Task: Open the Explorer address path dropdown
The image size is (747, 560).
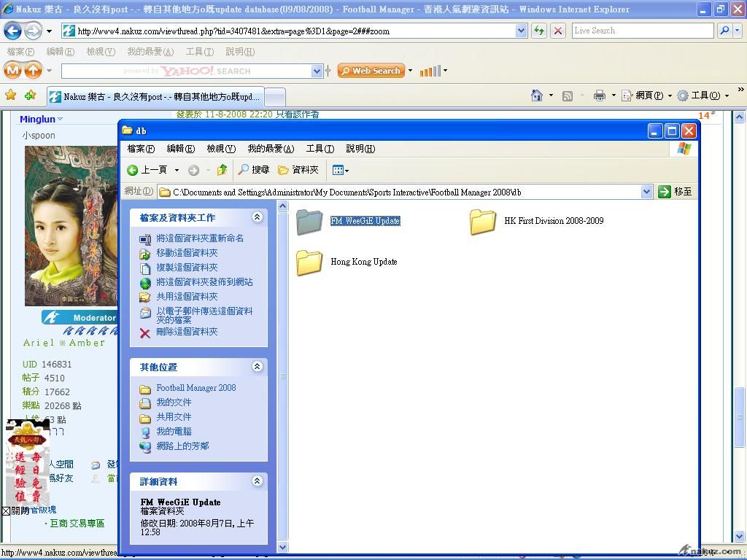Action: point(646,192)
